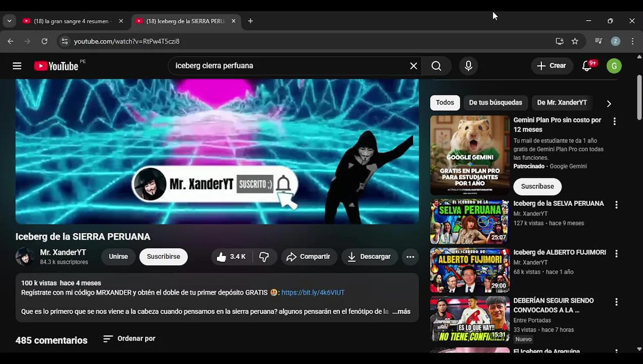Viewport: 643px width, 364px height.
Task: Open the Chrome profile Z avatar
Action: point(615,41)
